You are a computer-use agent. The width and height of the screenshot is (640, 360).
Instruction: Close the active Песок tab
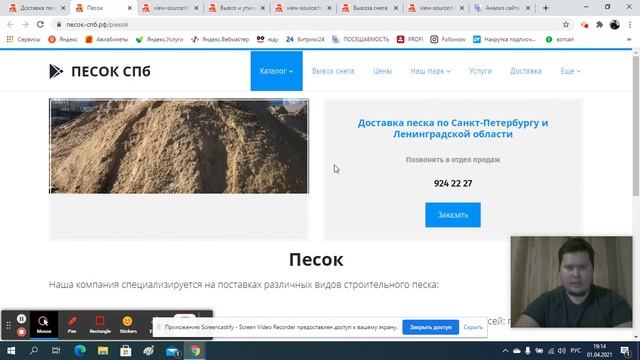point(129,8)
